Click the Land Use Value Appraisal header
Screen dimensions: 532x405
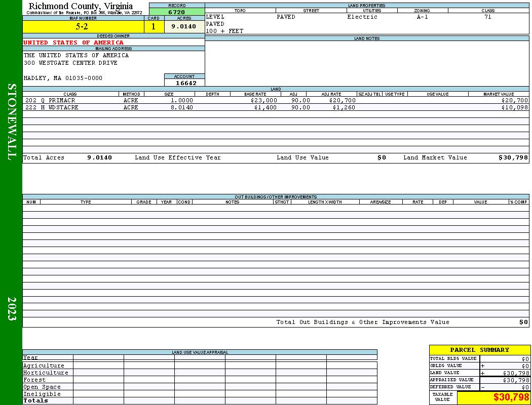click(200, 352)
